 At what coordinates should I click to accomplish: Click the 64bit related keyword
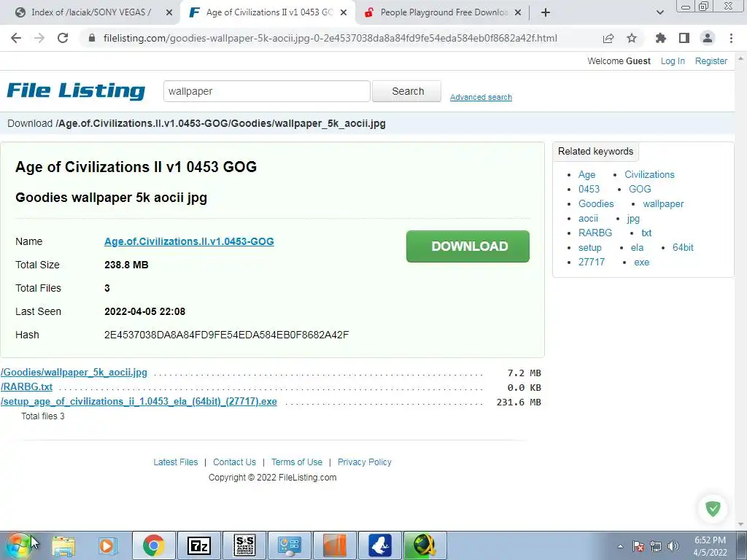[683, 248]
